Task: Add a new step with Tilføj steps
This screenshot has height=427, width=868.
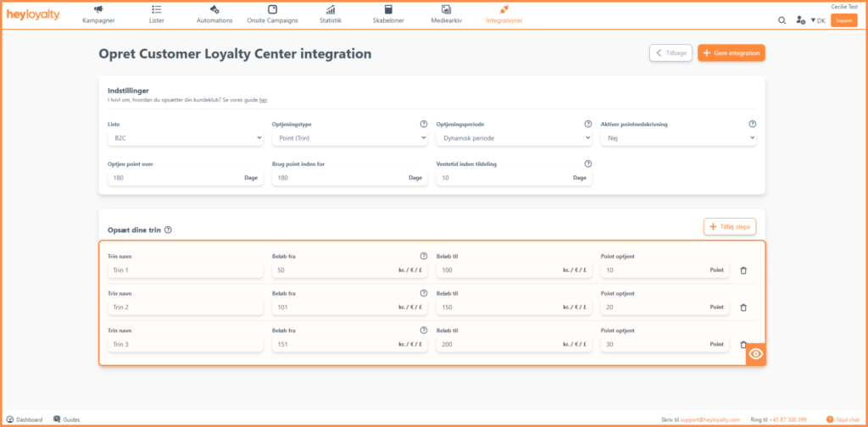Action: (730, 227)
